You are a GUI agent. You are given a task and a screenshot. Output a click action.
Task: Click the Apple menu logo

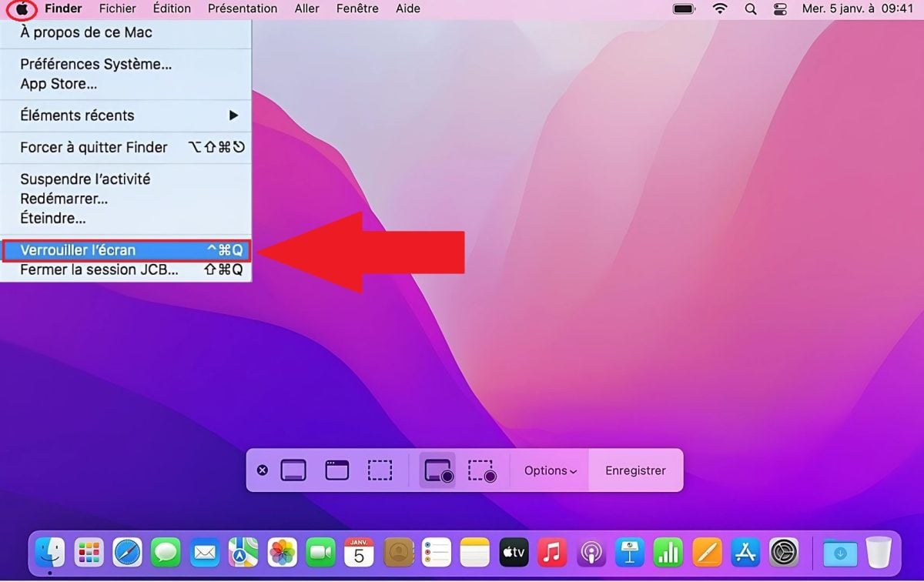tap(22, 9)
